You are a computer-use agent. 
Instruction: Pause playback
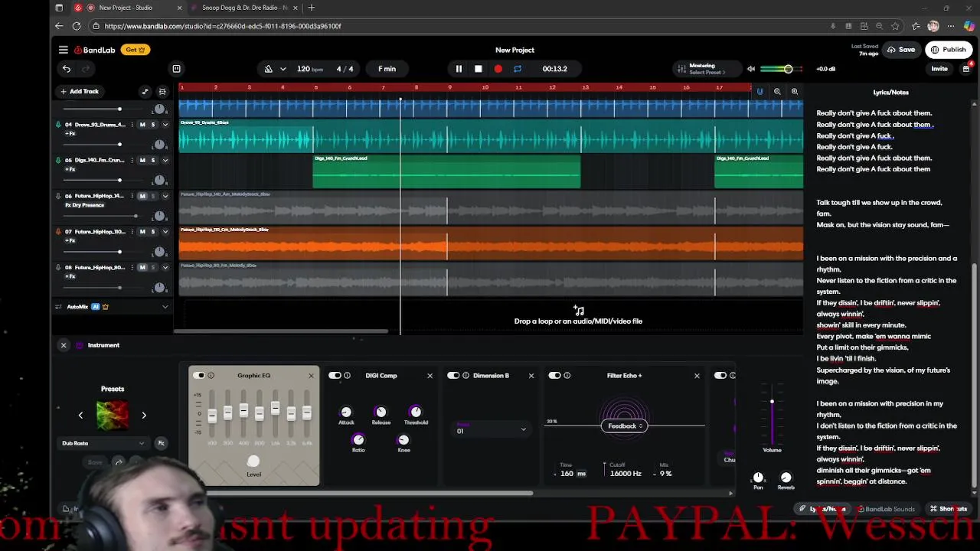[x=459, y=69]
